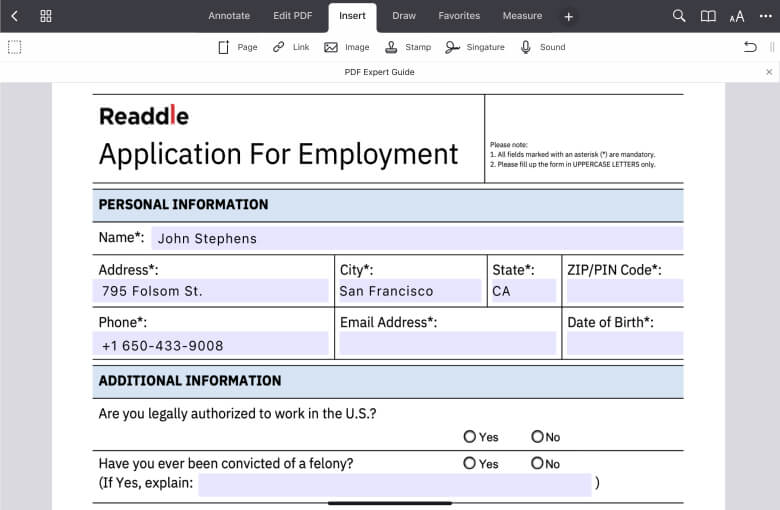Insert an Image
The image size is (780, 510).
click(x=347, y=47)
